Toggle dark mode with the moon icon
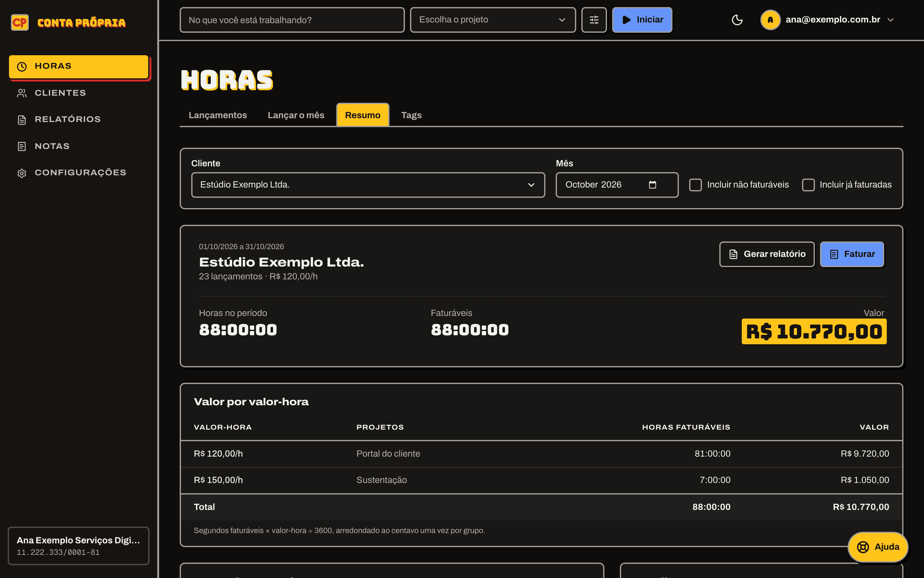The height and width of the screenshot is (578, 924). (x=737, y=20)
